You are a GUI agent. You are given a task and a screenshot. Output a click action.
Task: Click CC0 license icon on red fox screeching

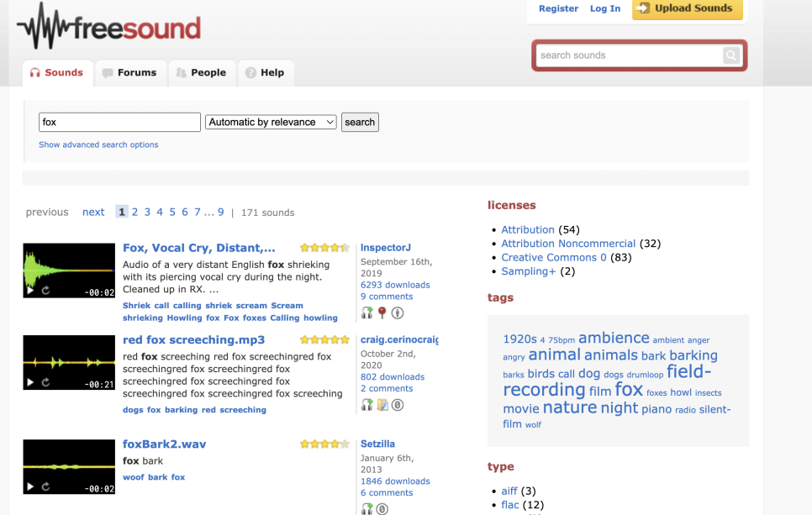pyautogui.click(x=398, y=405)
